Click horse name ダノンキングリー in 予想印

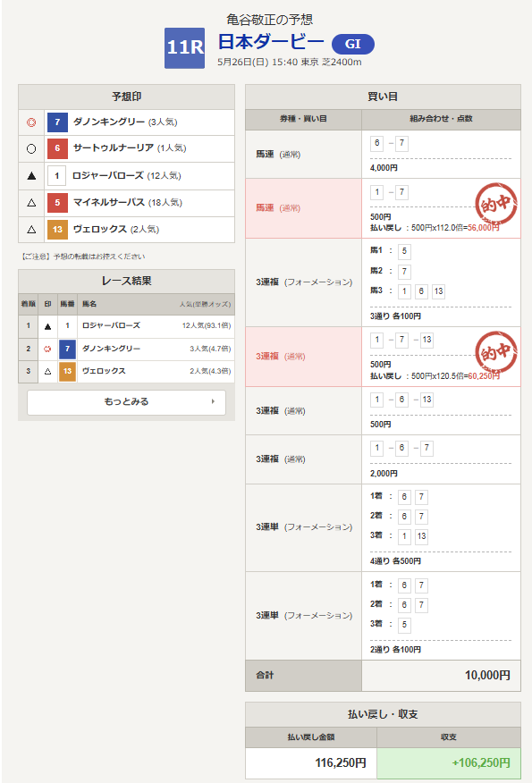pos(109,122)
